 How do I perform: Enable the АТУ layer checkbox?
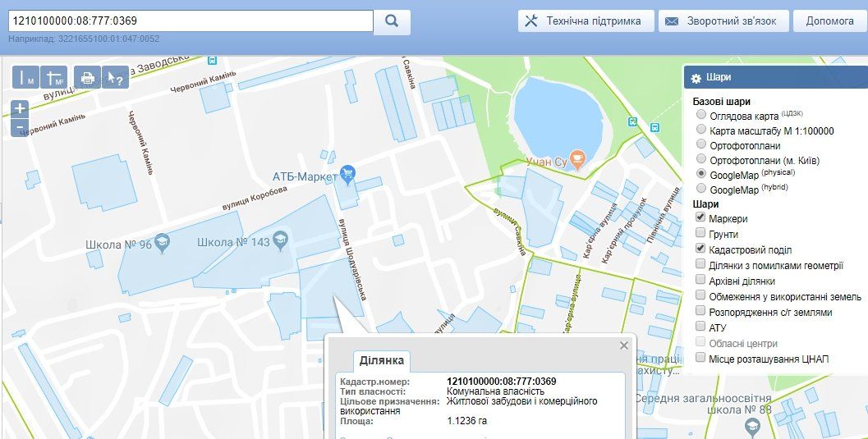(x=700, y=327)
